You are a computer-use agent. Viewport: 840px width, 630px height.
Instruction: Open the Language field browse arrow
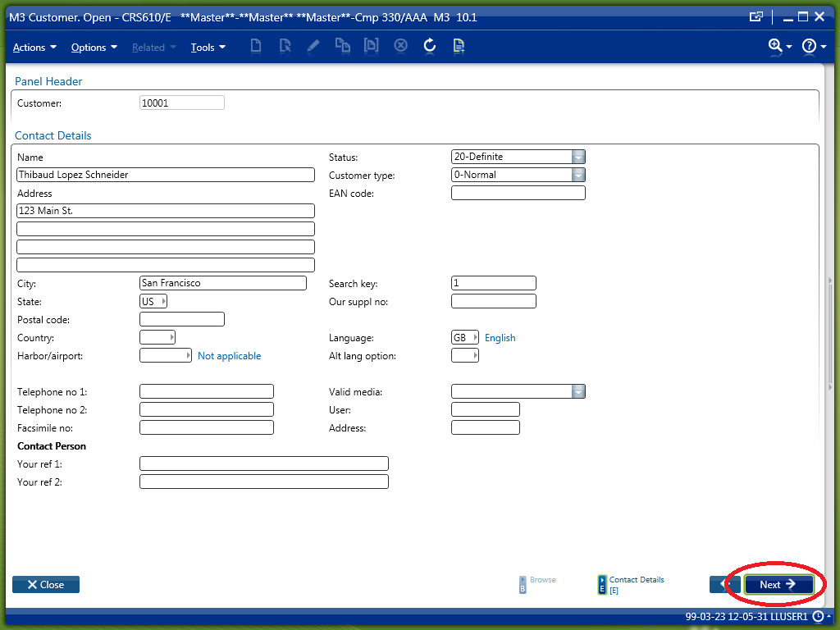[475, 338]
